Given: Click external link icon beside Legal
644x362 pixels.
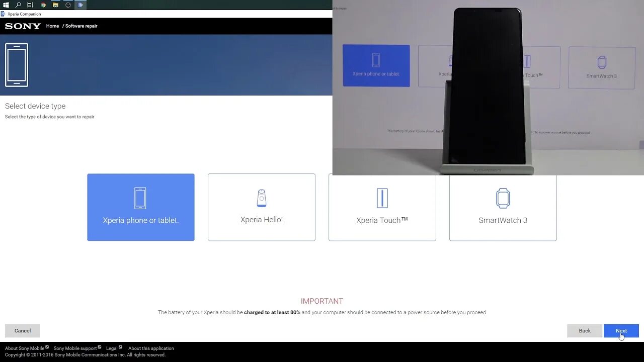Looking at the screenshot, I should click(x=120, y=347).
